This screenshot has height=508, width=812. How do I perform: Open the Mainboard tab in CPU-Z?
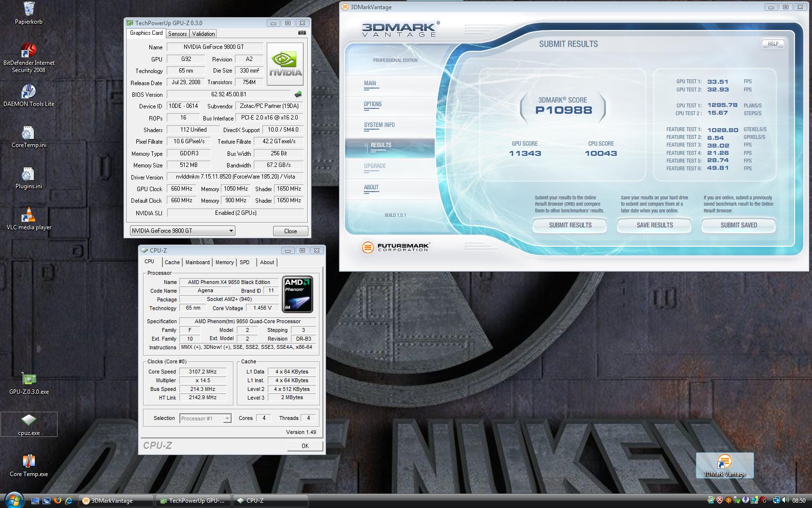coord(198,262)
